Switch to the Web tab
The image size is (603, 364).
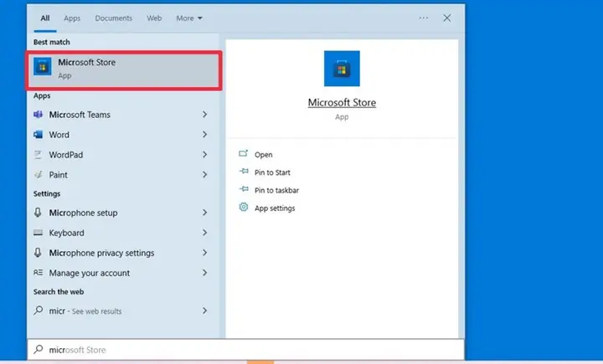tap(154, 18)
